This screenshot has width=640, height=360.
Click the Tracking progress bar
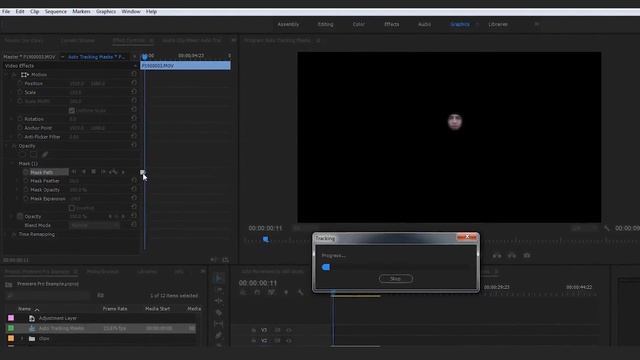point(395,267)
